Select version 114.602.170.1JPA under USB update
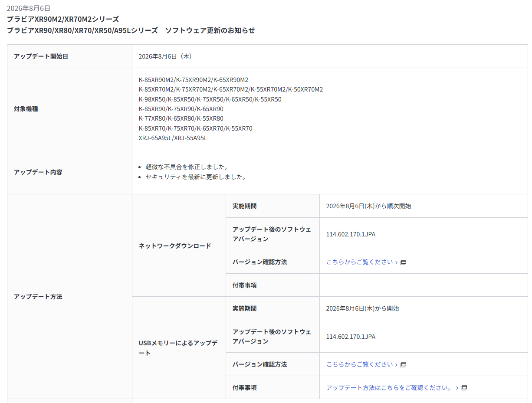Screen dimensions: 532x403 (x=351, y=337)
